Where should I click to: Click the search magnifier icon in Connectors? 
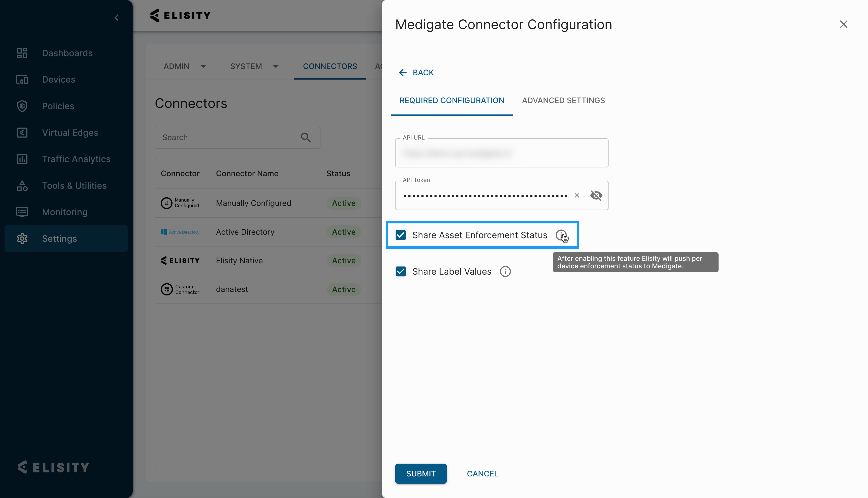(305, 138)
